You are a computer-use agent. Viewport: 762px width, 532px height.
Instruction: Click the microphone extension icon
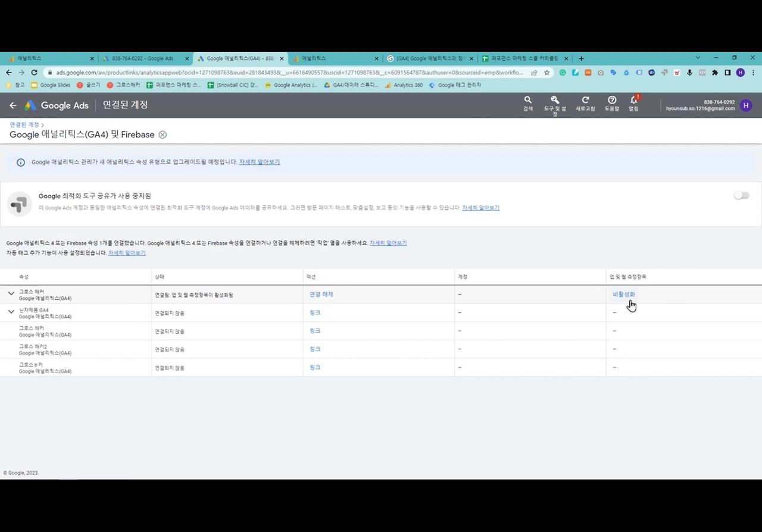tap(689, 73)
